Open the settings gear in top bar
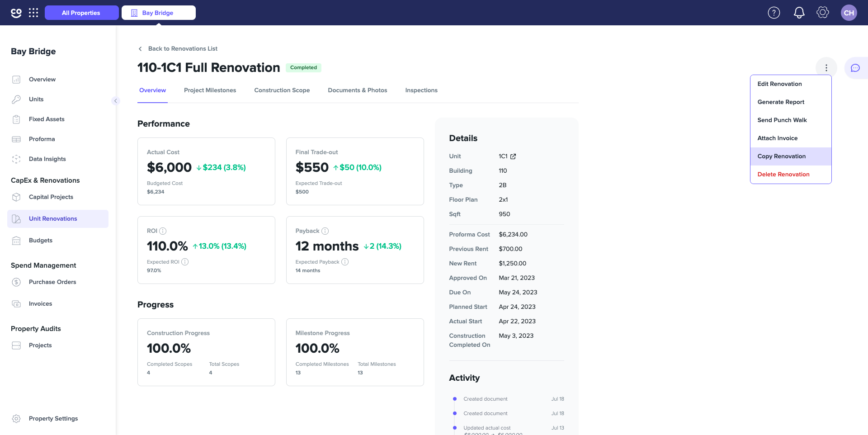This screenshot has height=435, width=868. pos(823,13)
